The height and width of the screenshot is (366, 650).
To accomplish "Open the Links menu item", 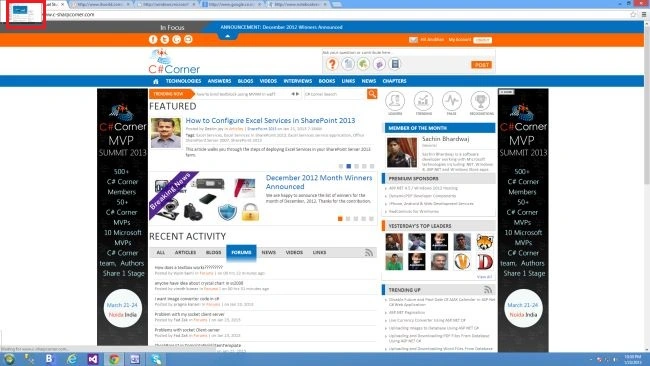I will point(348,81).
